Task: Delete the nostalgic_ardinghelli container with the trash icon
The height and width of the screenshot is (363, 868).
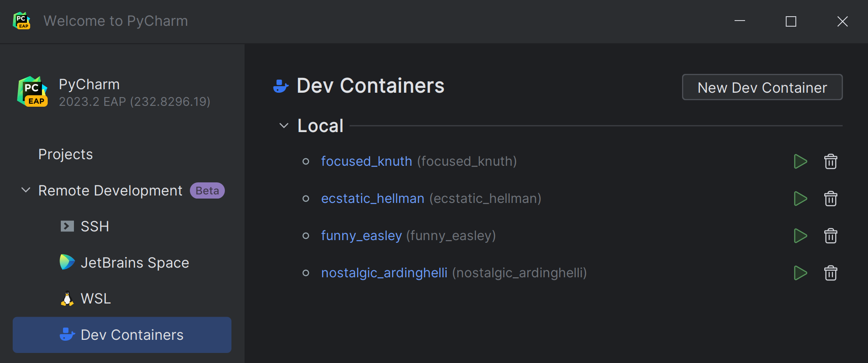Action: 830,273
